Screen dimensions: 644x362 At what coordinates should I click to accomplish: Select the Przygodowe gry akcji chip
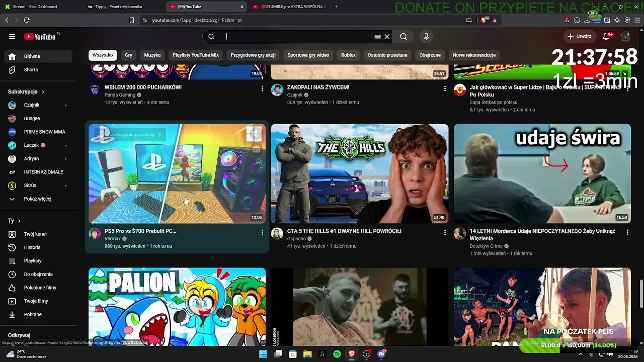(x=253, y=55)
